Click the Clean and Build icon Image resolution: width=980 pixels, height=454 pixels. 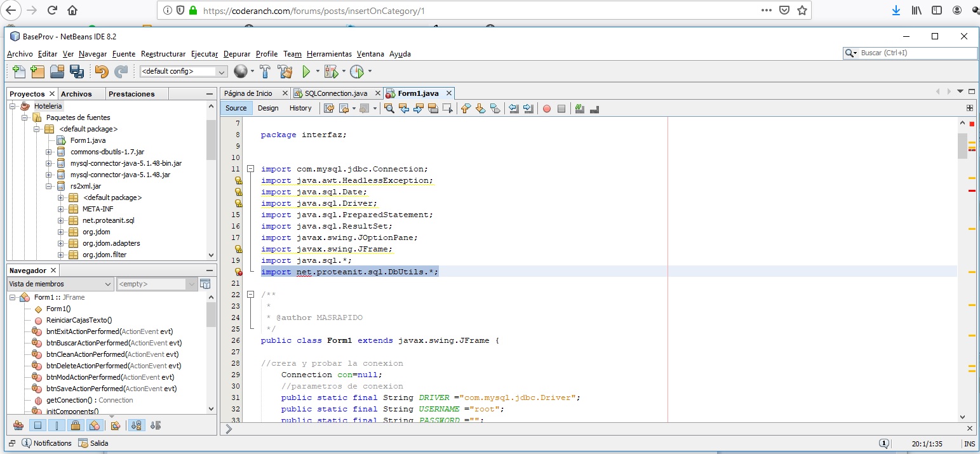coord(285,71)
